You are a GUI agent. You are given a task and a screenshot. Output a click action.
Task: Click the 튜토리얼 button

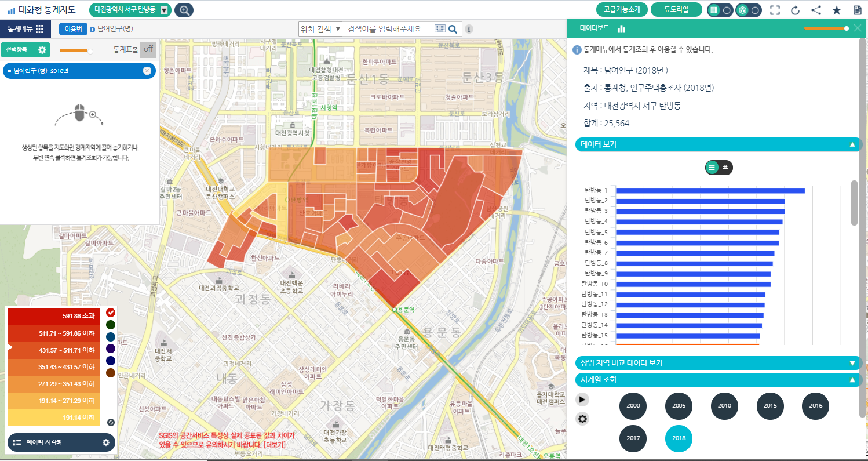676,10
